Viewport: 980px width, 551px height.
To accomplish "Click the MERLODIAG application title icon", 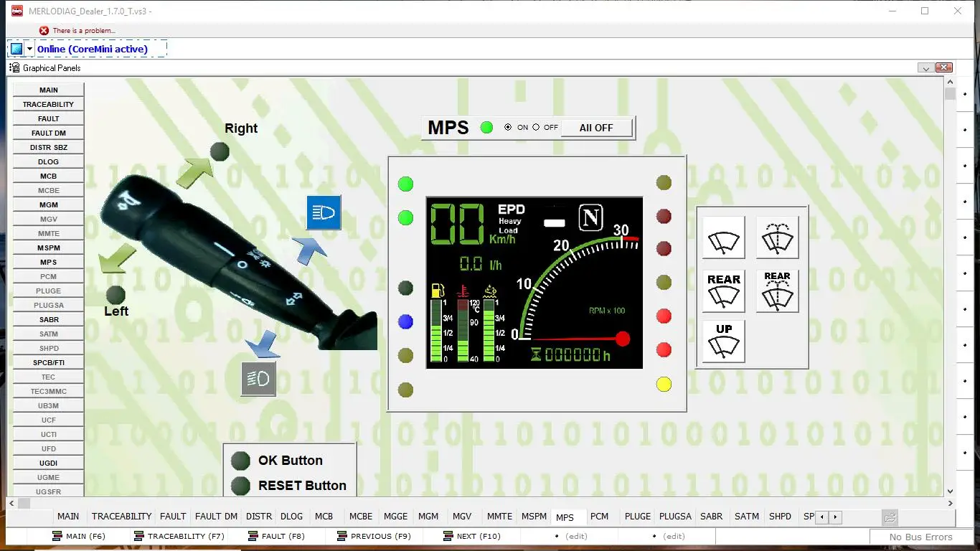I will pos(16,11).
